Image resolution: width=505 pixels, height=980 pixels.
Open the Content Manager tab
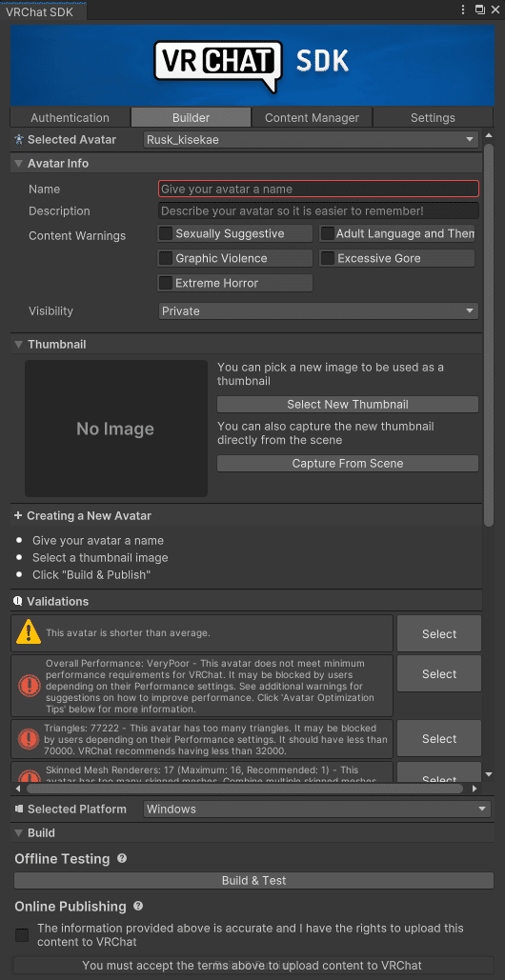pos(312,117)
